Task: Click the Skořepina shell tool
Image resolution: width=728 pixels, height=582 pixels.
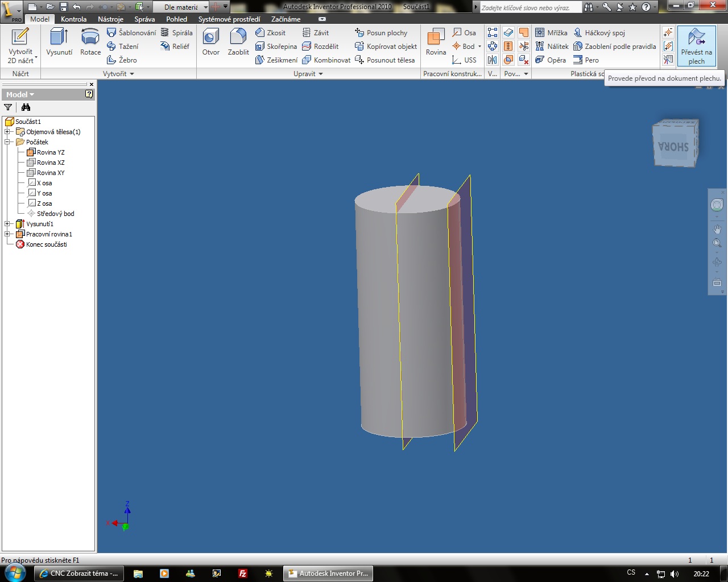Action: pos(276,47)
